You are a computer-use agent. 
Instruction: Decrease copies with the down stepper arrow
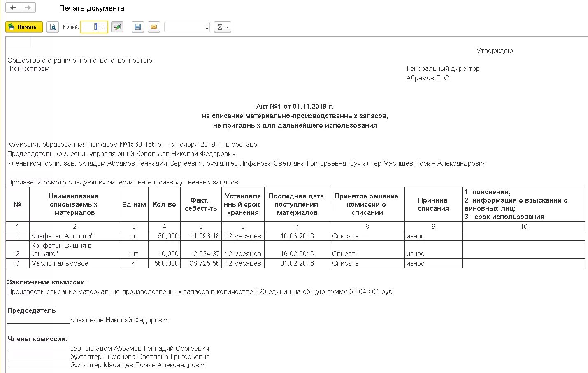(x=102, y=30)
